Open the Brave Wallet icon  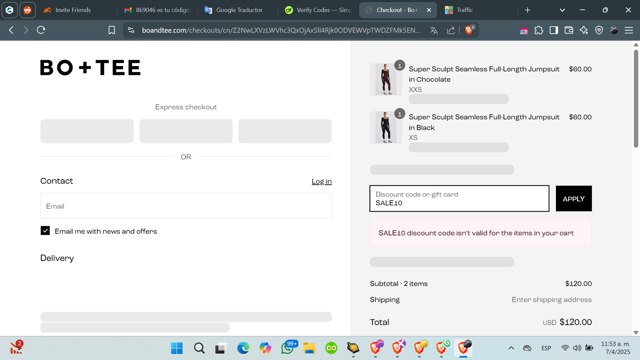569,30
